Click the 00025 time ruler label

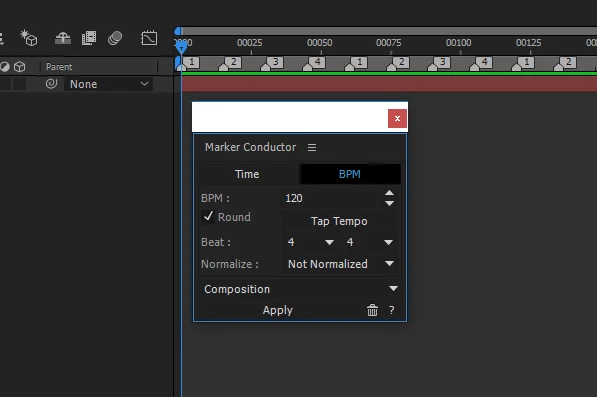coord(249,43)
